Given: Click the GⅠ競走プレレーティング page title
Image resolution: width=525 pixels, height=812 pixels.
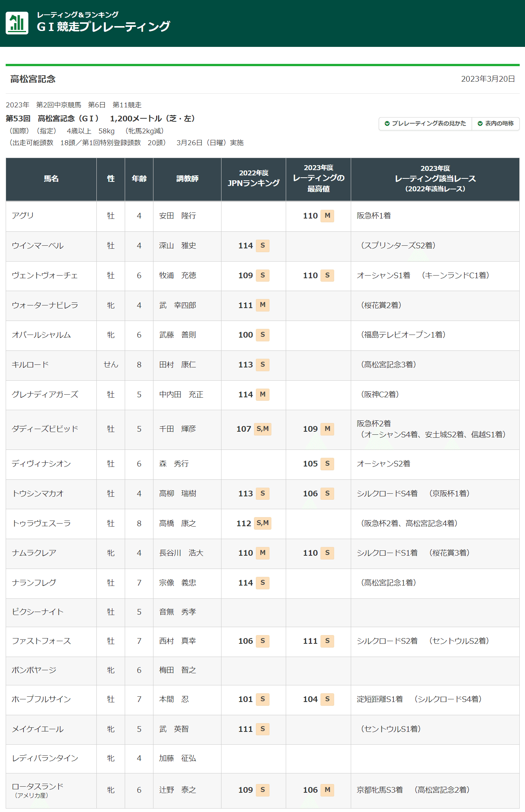Looking at the screenshot, I should tap(103, 26).
